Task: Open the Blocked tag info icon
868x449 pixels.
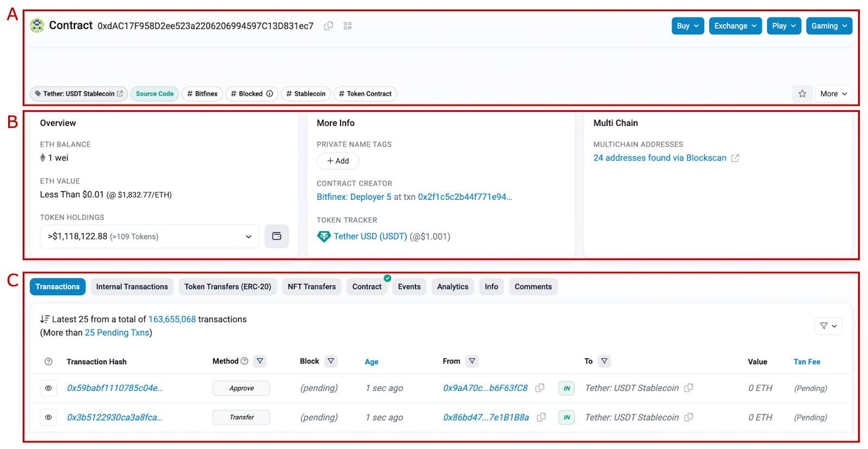Action: click(x=270, y=94)
